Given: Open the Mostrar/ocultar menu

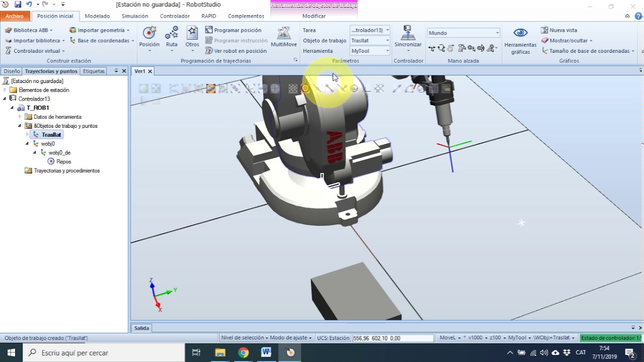Looking at the screenshot, I should tap(567, 40).
